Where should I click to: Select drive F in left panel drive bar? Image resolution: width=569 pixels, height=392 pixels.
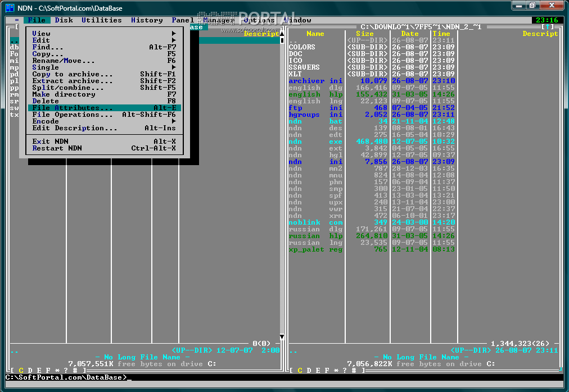tap(48, 370)
